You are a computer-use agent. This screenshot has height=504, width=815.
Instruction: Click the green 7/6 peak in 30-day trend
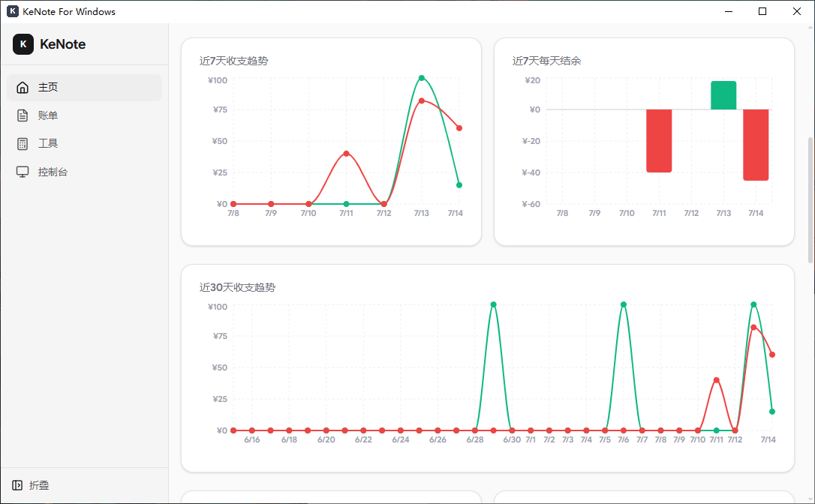coord(623,304)
